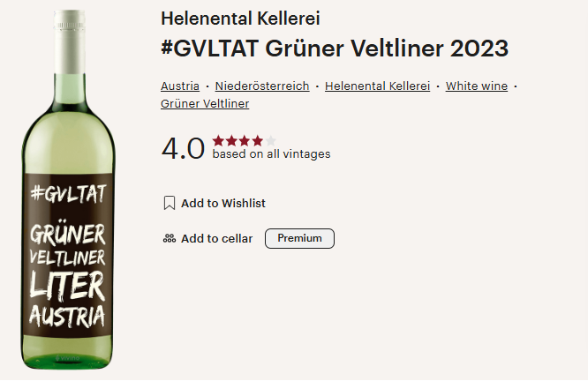Viewport: 588px width, 381px height.
Task: Open the Niederösterreich region link
Action: click(x=262, y=86)
